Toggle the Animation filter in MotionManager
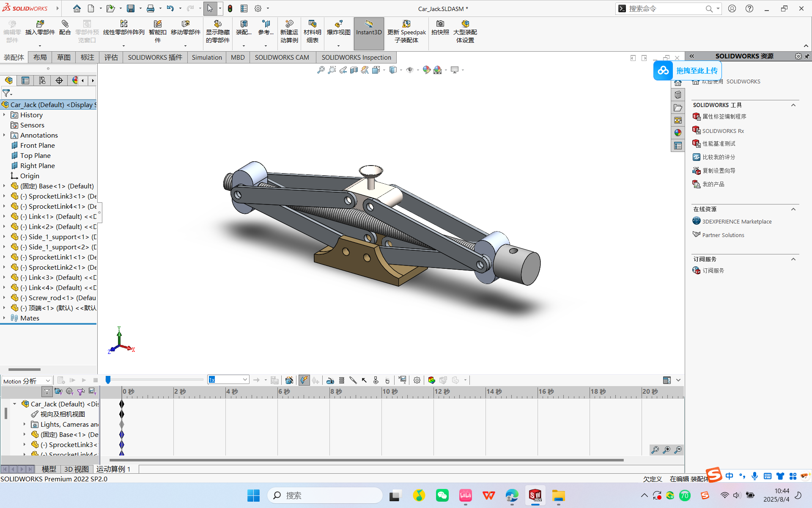Screen dimensions: 812x508 [58, 391]
